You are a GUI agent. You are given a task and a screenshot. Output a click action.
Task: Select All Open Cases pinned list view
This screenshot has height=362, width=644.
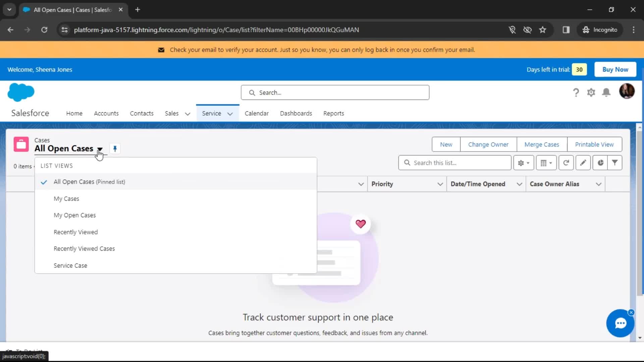pyautogui.click(x=176, y=182)
